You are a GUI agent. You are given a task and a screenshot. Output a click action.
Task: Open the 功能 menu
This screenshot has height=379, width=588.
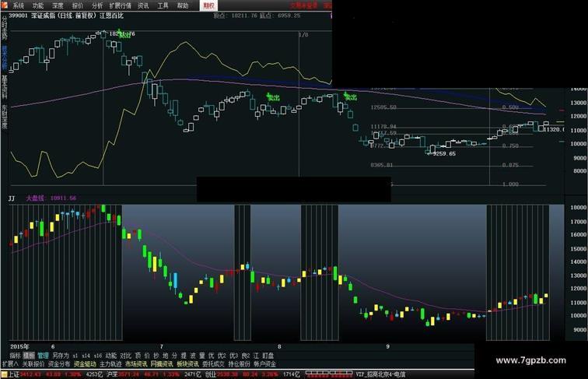pyautogui.click(x=38, y=5)
